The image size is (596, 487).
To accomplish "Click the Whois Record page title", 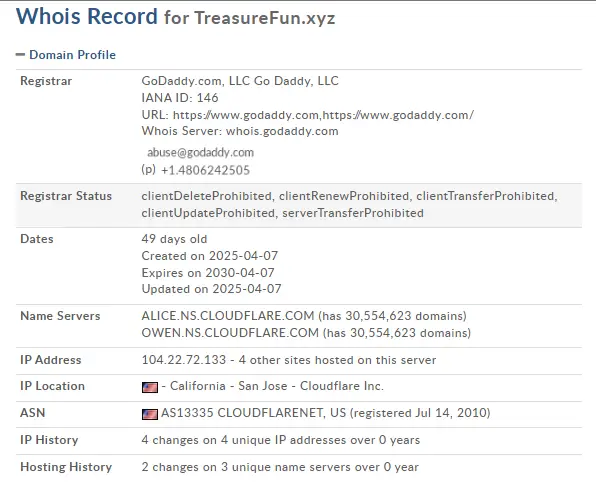I will coord(175,17).
